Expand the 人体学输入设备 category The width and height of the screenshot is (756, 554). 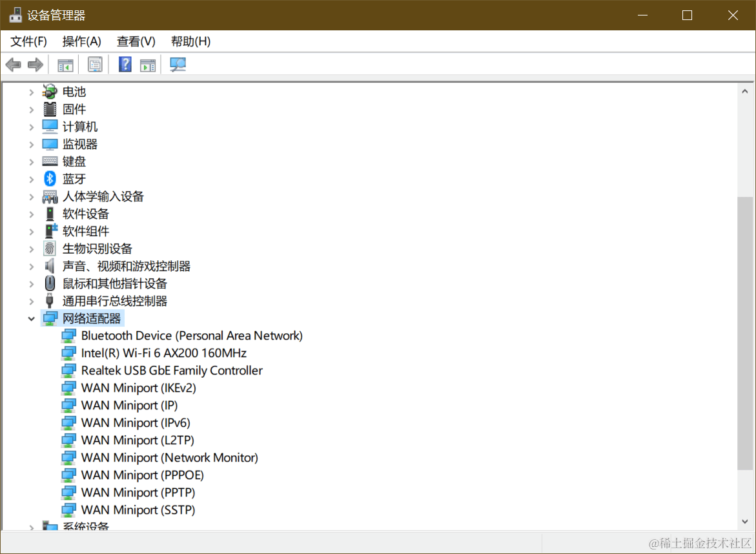tap(32, 197)
